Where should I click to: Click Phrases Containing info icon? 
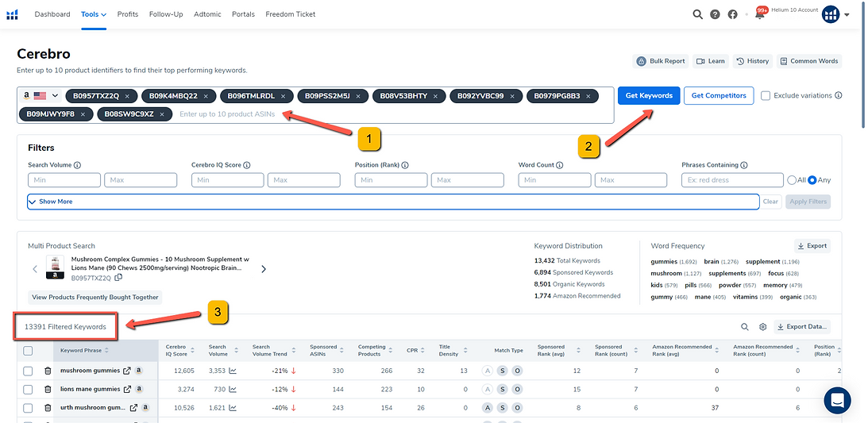[x=744, y=165]
